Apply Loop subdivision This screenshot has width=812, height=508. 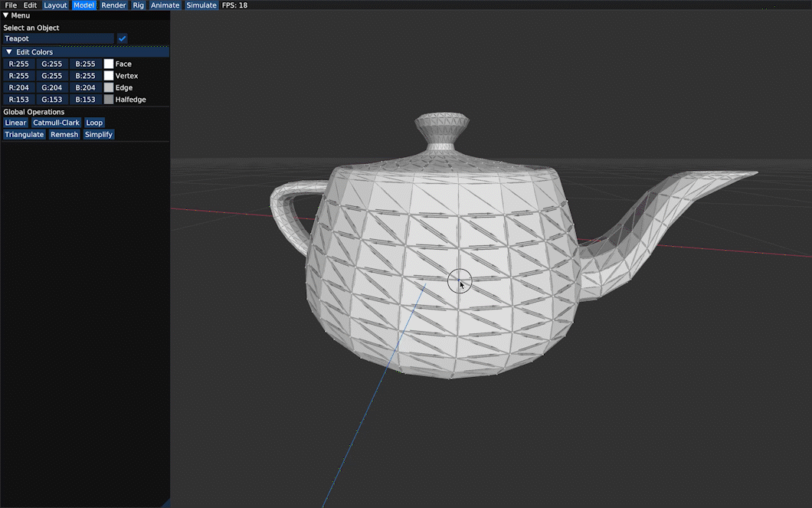coord(94,123)
